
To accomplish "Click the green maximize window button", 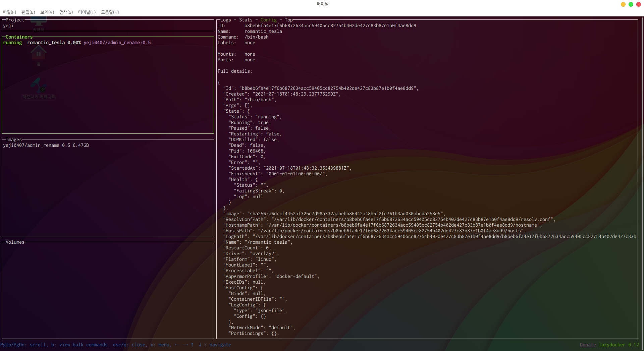I will [631, 4].
